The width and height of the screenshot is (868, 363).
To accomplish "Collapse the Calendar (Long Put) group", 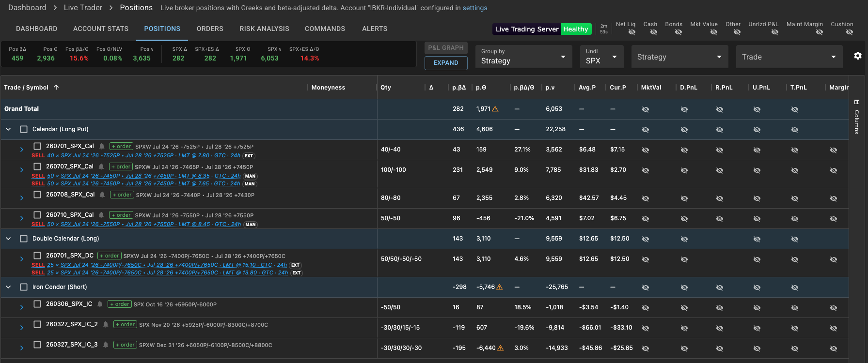I will 8,129.
